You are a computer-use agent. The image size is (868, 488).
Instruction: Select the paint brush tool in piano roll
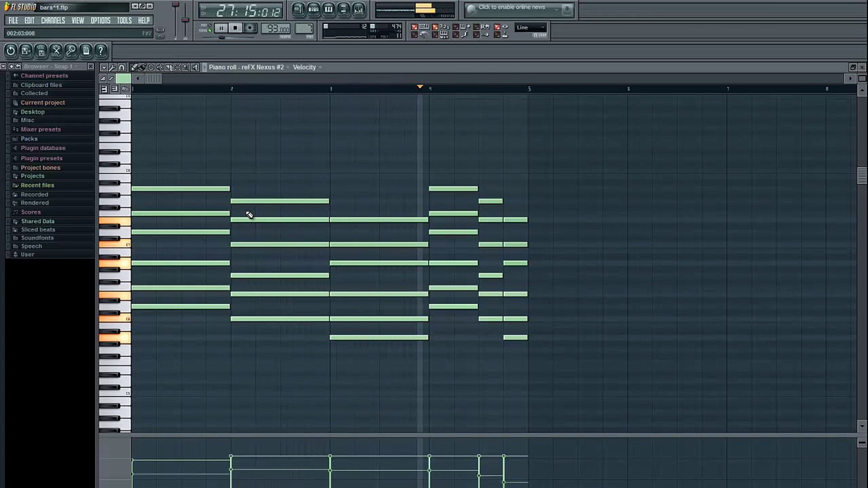pyautogui.click(x=142, y=67)
